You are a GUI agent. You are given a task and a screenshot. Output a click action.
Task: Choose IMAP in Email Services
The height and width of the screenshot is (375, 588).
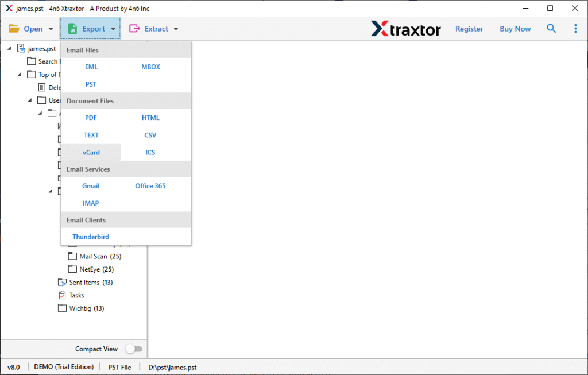(91, 203)
